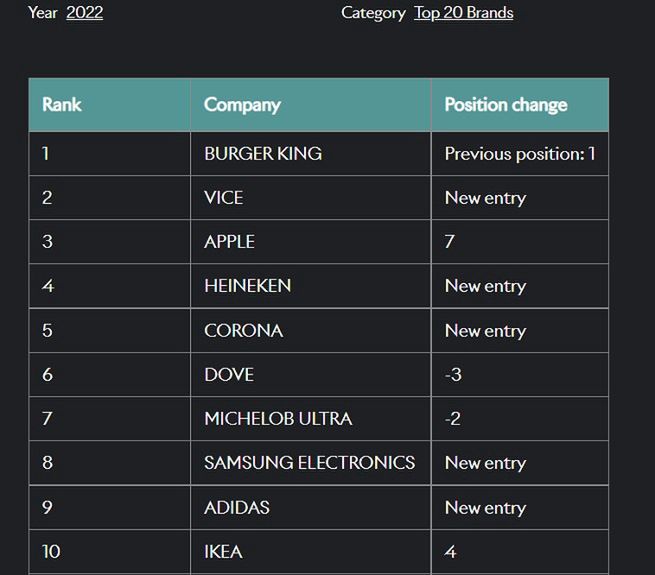Click the Company column header
This screenshot has width=655, height=575.
click(x=242, y=105)
